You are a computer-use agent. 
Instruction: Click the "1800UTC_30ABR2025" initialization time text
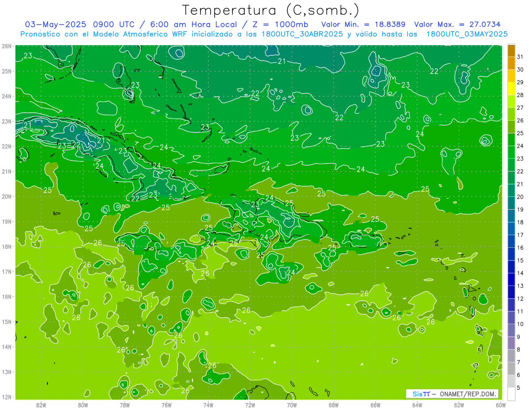[x=302, y=34]
